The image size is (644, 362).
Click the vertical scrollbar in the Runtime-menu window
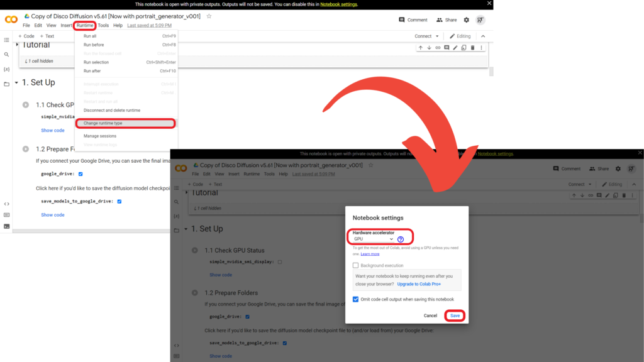[491, 71]
